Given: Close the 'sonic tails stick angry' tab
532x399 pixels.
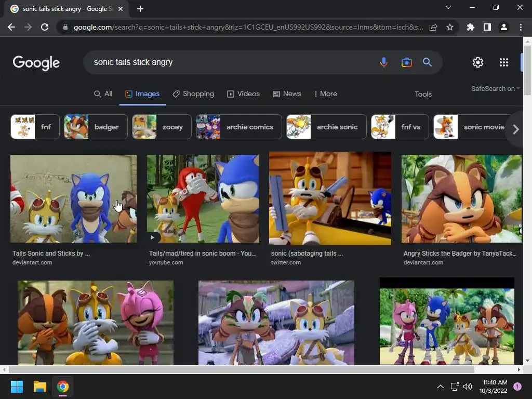Looking at the screenshot, I should [121, 9].
